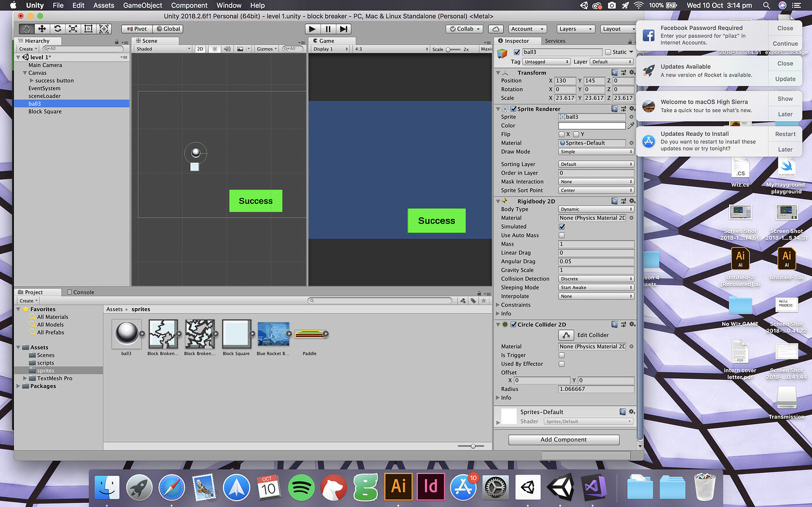This screenshot has height=507, width=812.
Task: Uncheck the Simulated checkbox
Action: [x=561, y=226]
